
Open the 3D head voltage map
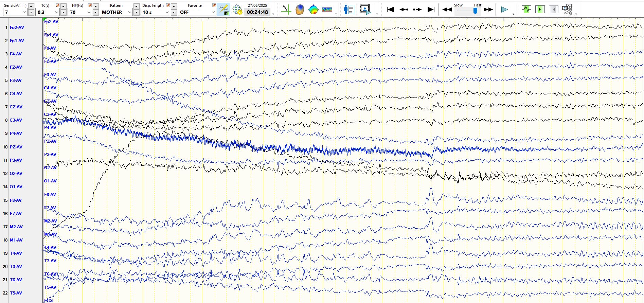[x=300, y=10]
